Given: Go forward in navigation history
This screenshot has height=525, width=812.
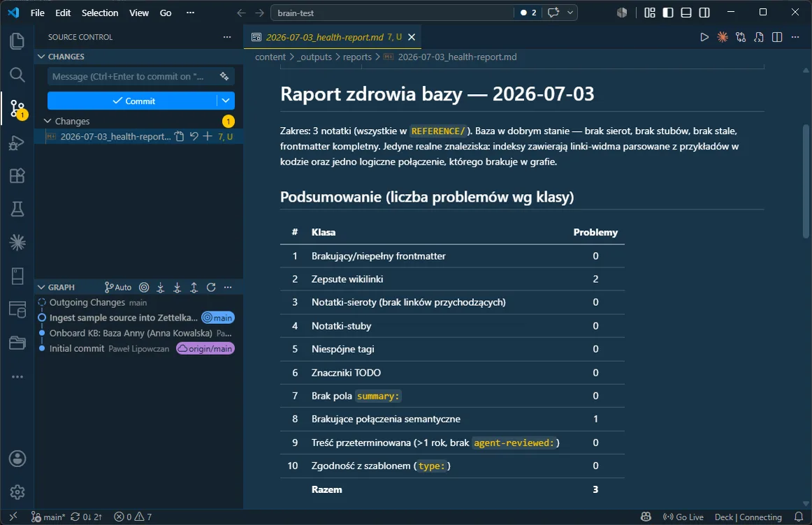Looking at the screenshot, I should coord(260,13).
